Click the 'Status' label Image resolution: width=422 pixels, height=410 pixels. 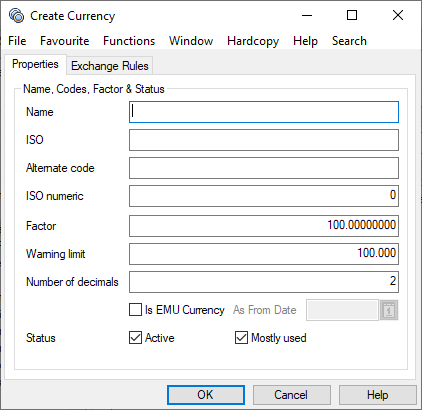[x=41, y=338]
